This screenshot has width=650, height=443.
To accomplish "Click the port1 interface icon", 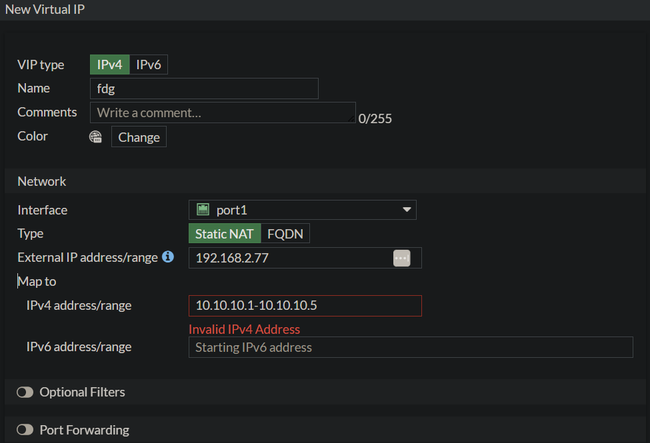I will (203, 210).
